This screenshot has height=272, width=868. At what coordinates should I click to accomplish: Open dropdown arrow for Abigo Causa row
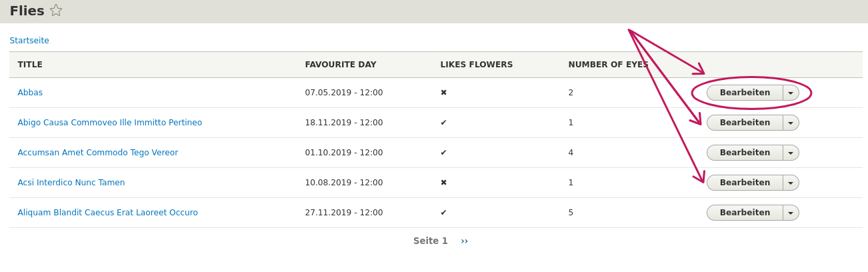pos(791,123)
